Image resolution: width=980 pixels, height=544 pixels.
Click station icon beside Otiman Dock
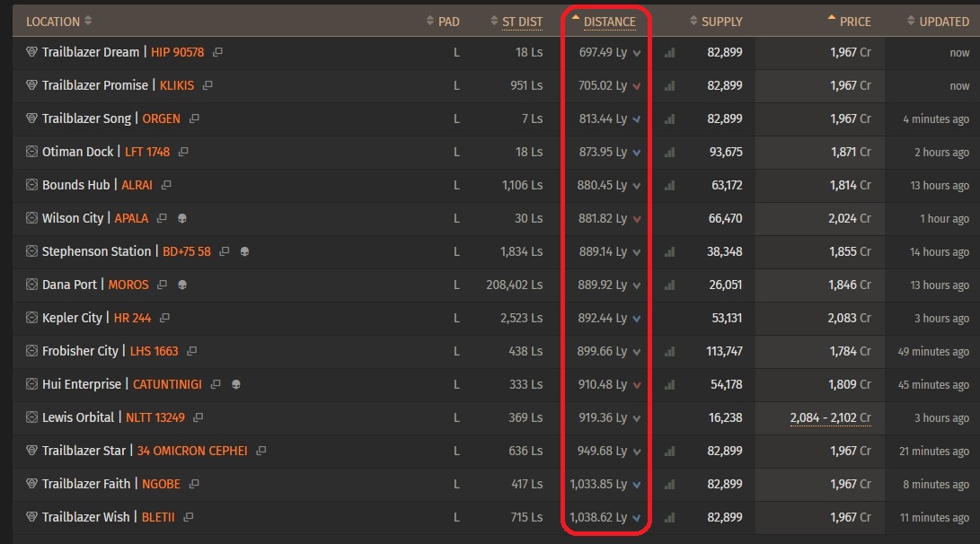click(x=31, y=151)
